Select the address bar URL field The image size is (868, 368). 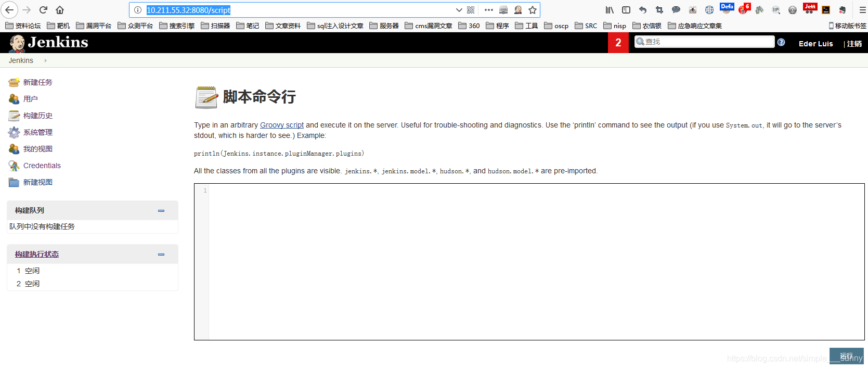[x=299, y=10]
